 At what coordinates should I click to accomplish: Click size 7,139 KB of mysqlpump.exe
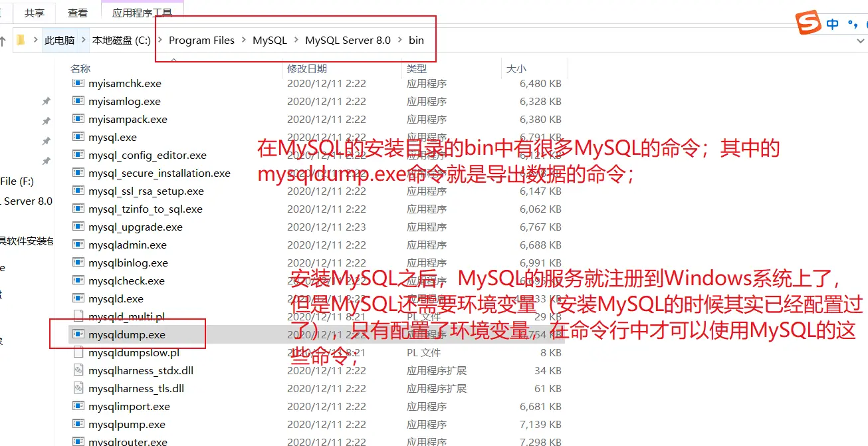(x=540, y=425)
